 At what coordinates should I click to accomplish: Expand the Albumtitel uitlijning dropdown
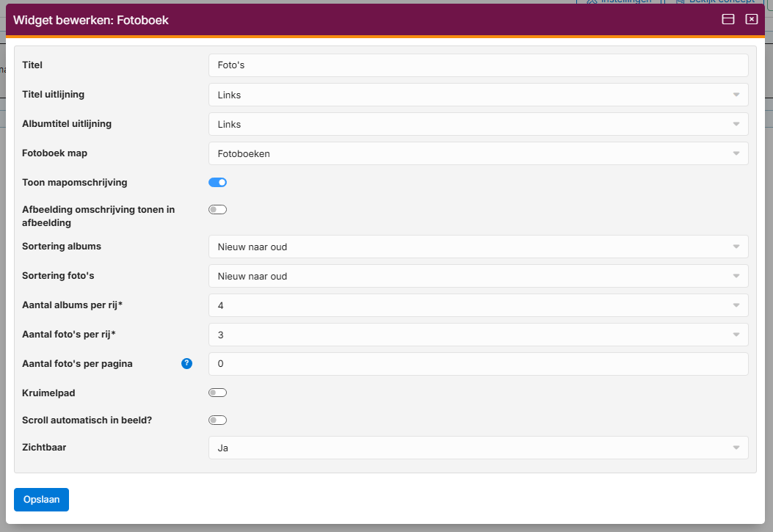pyautogui.click(x=478, y=124)
